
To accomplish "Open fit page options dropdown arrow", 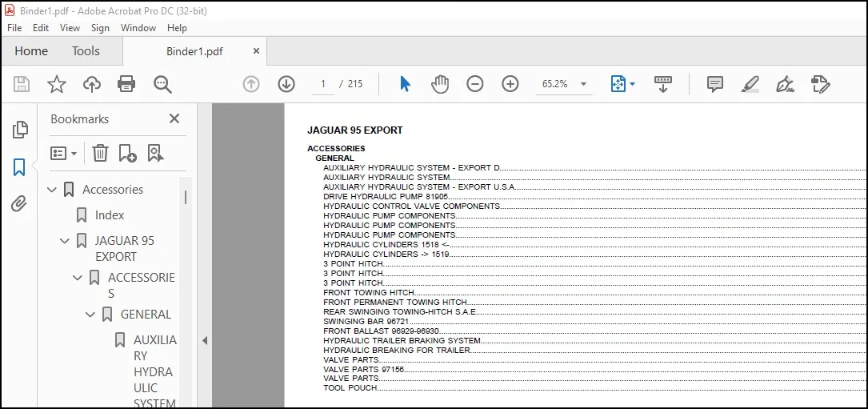I will point(632,84).
